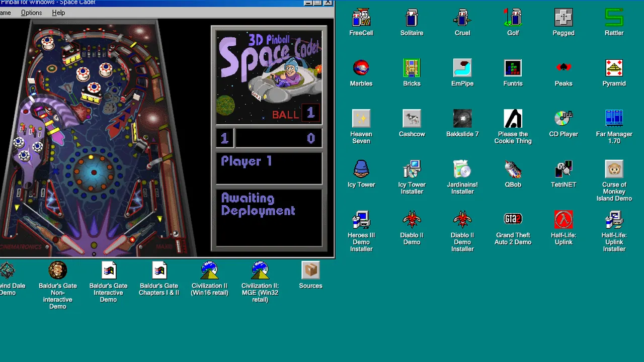Click the score display showing 0

coord(278,138)
